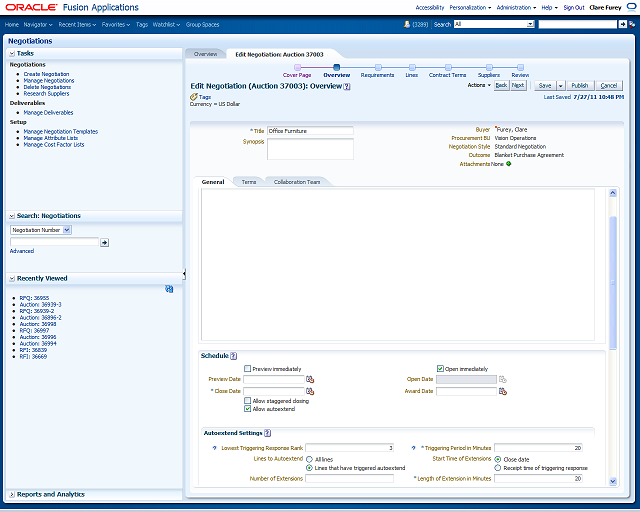Switch to the Overview page tab
Screen dimensions: 640x512
tap(205, 54)
